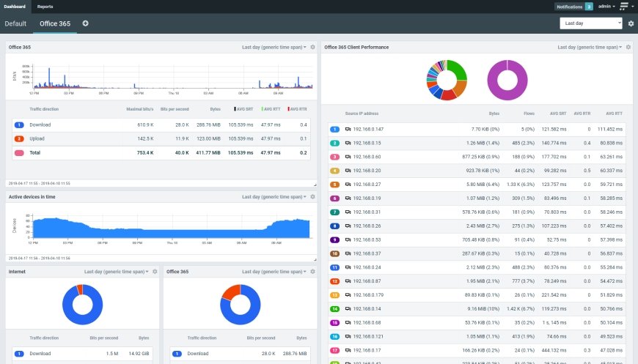This screenshot has width=638, height=364.
Task: Click host icon next to 192.168.0.31
Action: coord(348,212)
